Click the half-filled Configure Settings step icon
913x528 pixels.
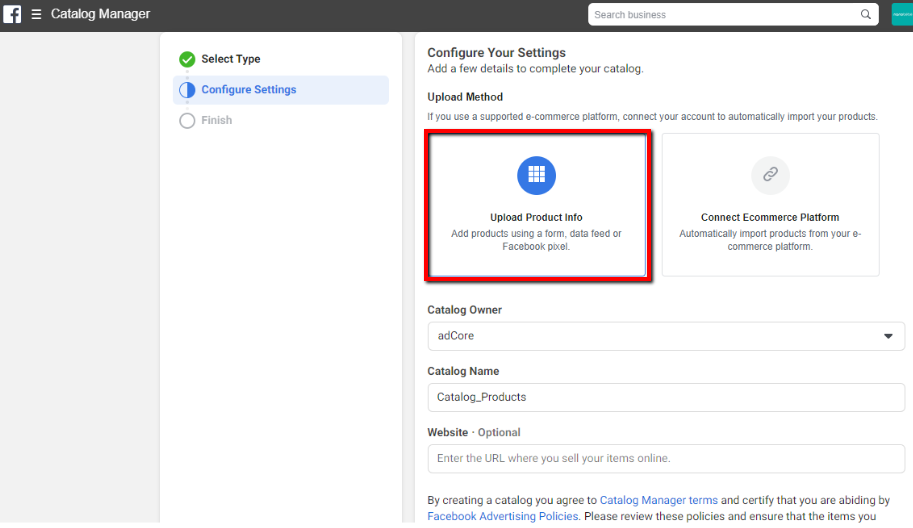(187, 90)
